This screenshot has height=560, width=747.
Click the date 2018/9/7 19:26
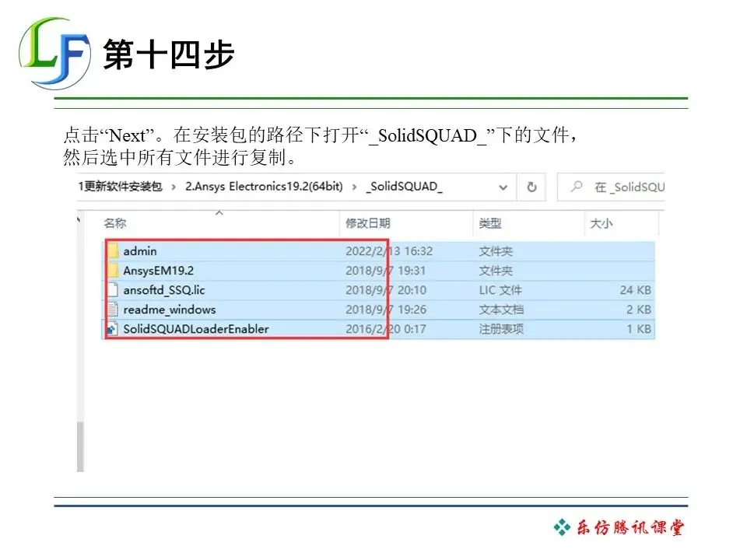point(385,310)
